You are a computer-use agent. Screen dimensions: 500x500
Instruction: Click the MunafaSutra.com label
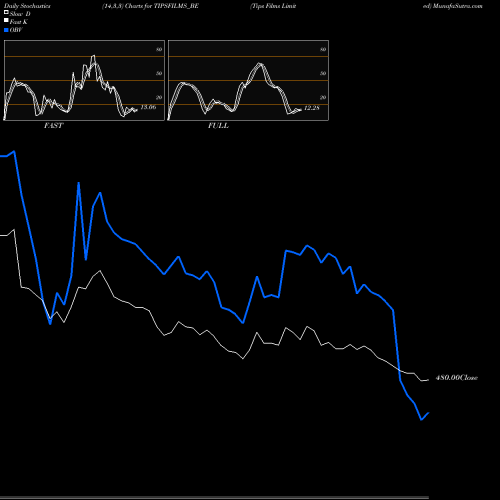(x=457, y=6)
